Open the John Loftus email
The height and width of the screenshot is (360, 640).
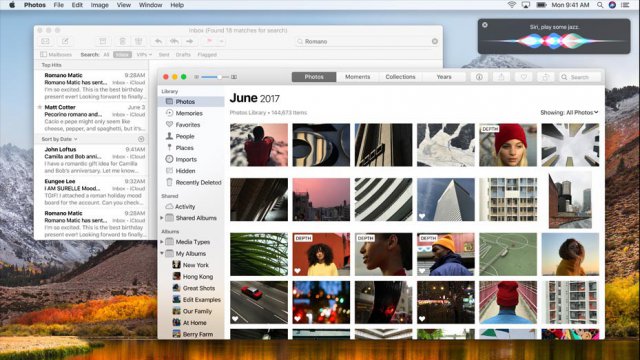(92, 160)
